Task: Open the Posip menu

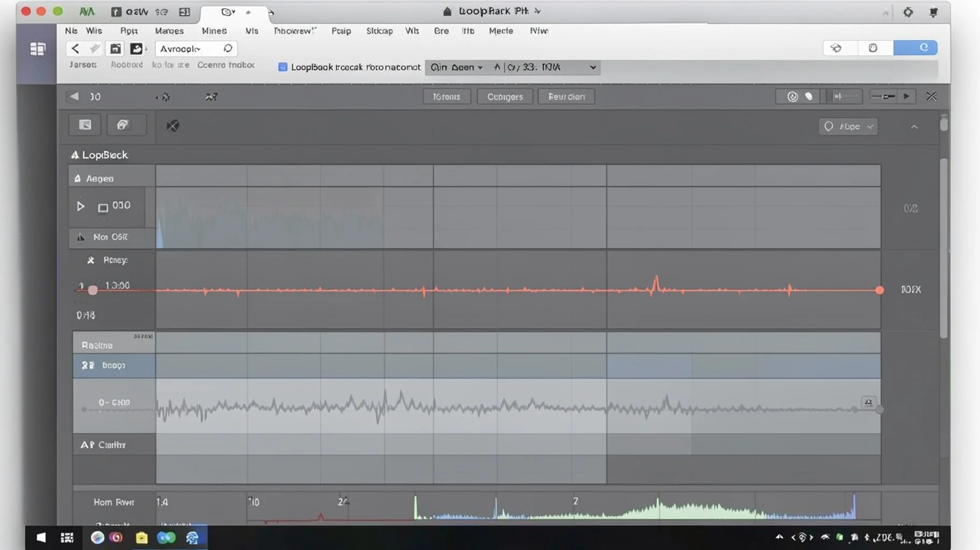Action: pyautogui.click(x=341, y=31)
